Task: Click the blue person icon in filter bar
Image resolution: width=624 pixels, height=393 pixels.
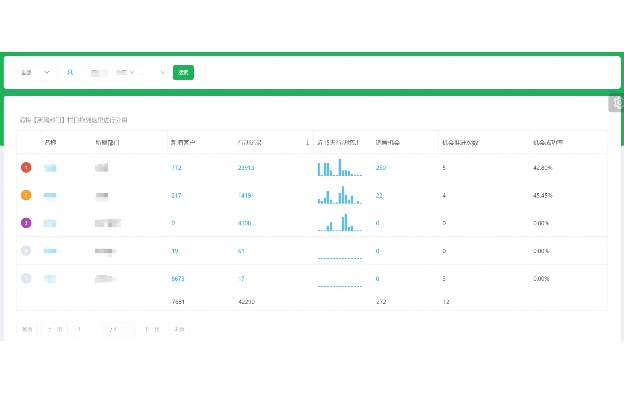Action: (70, 72)
